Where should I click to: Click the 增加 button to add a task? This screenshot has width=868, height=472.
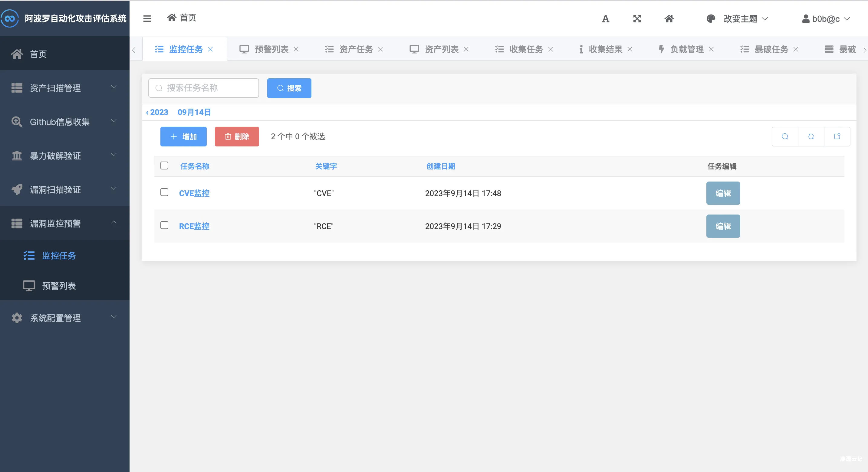tap(183, 136)
